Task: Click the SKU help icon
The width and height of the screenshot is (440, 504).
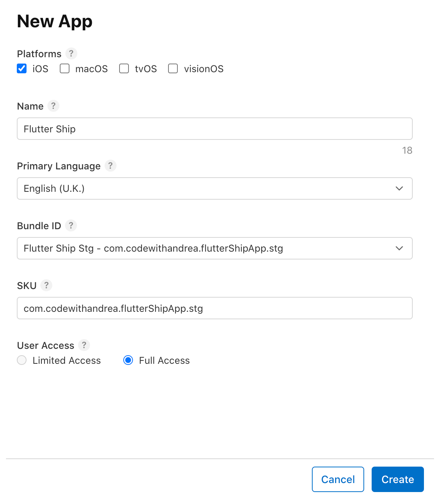Action: pyautogui.click(x=46, y=285)
